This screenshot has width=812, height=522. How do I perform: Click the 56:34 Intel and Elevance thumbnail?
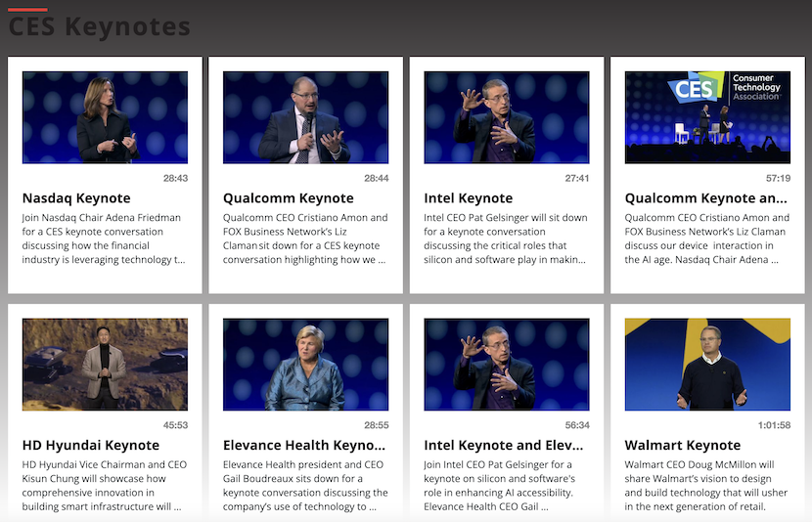(507, 364)
